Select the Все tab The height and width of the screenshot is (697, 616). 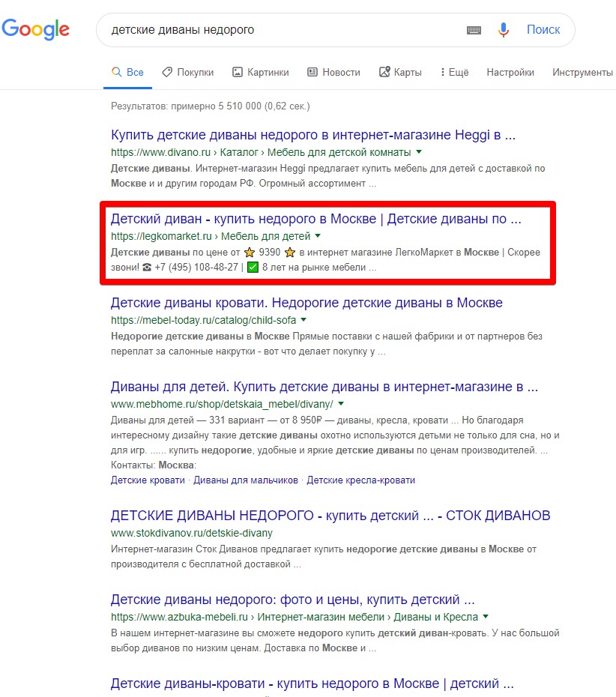click(127, 72)
